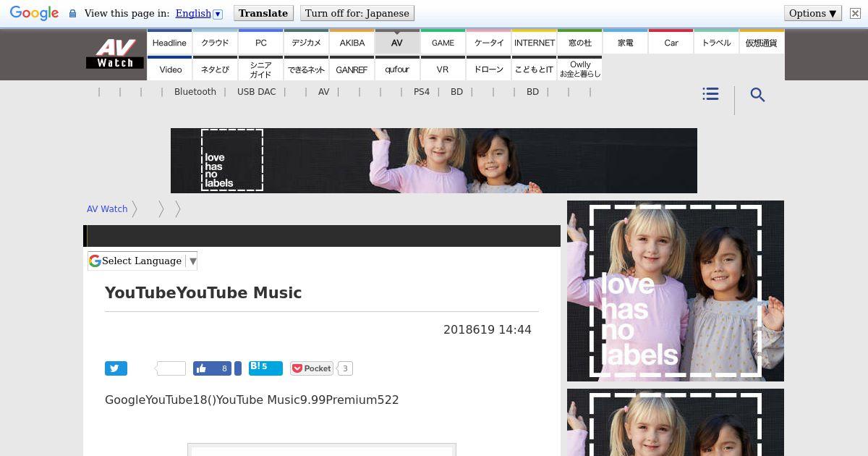
Task: Open the デジカメ tab
Action: pos(307,43)
